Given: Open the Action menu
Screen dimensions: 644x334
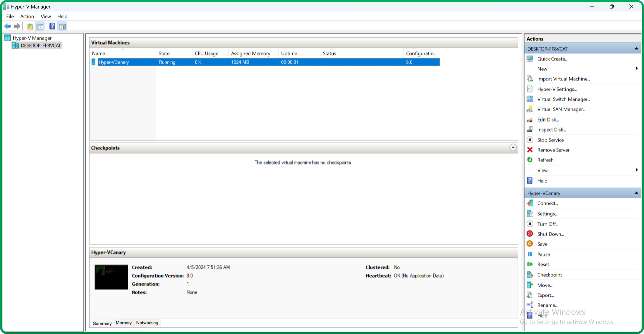Looking at the screenshot, I should [x=27, y=16].
